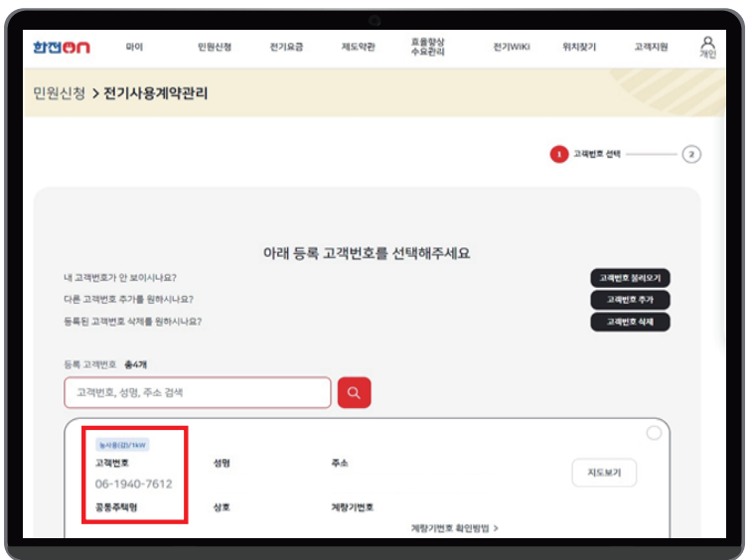748x560 pixels.
Task: Click the 공동주택명 label
Action: pyautogui.click(x=116, y=507)
